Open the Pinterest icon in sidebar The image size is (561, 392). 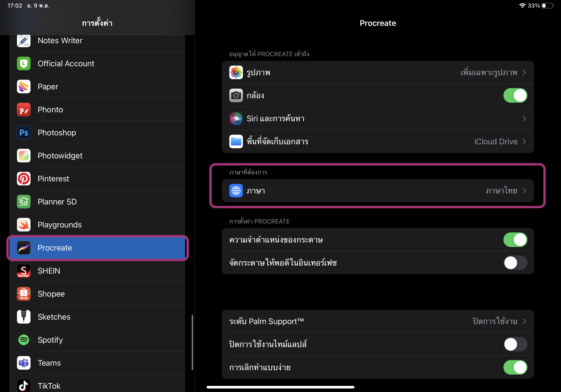point(24,179)
